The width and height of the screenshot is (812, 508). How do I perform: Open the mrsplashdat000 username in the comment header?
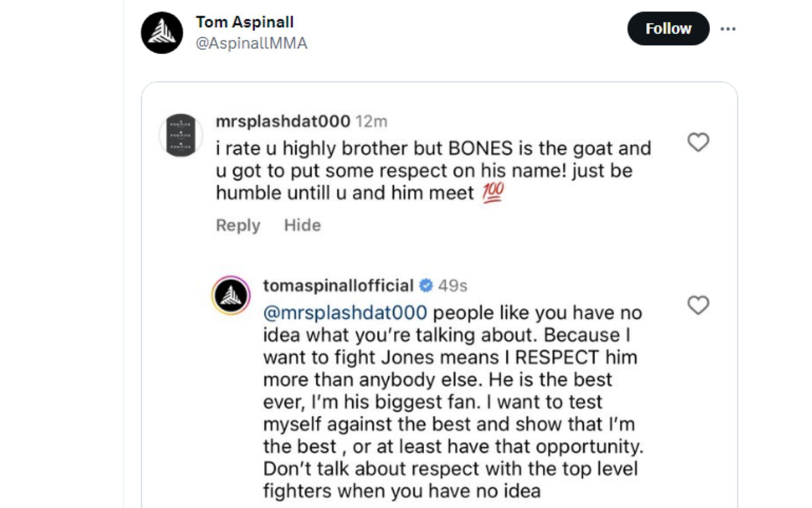pos(283,121)
